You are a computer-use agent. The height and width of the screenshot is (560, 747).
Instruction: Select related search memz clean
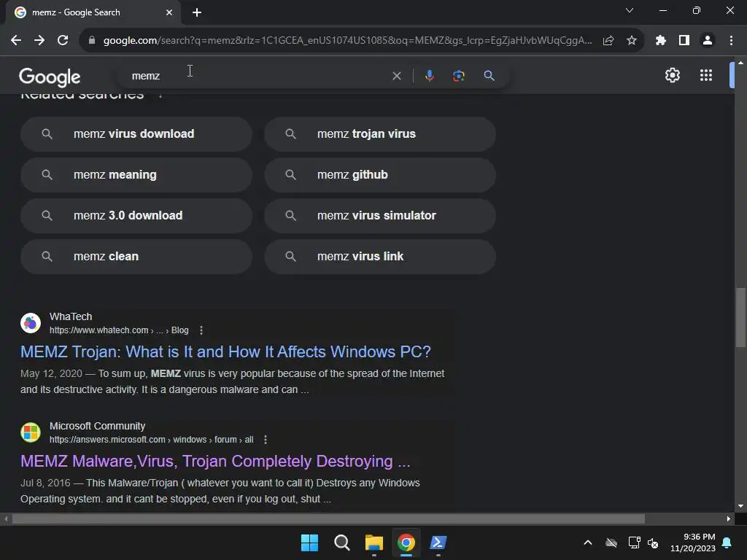click(136, 257)
